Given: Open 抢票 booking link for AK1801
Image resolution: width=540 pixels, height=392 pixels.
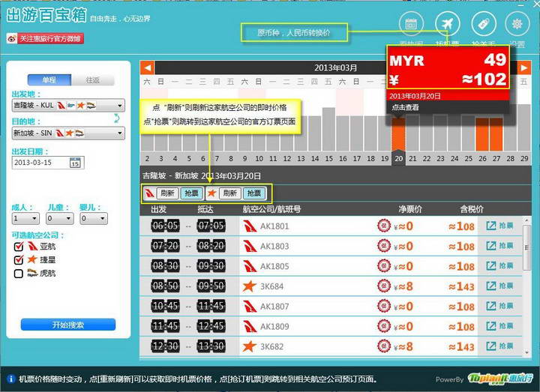Looking at the screenshot, I should click(500, 226).
